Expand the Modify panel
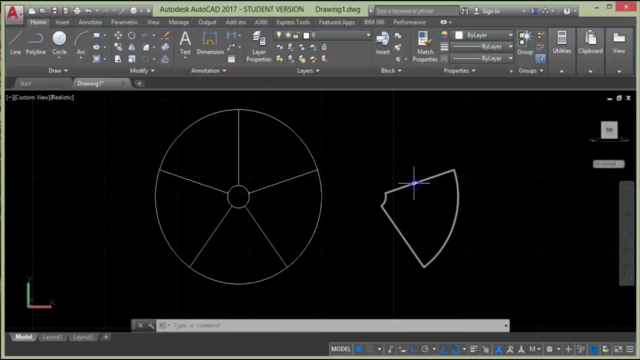Viewport: 640px width, 360px height. [x=142, y=71]
